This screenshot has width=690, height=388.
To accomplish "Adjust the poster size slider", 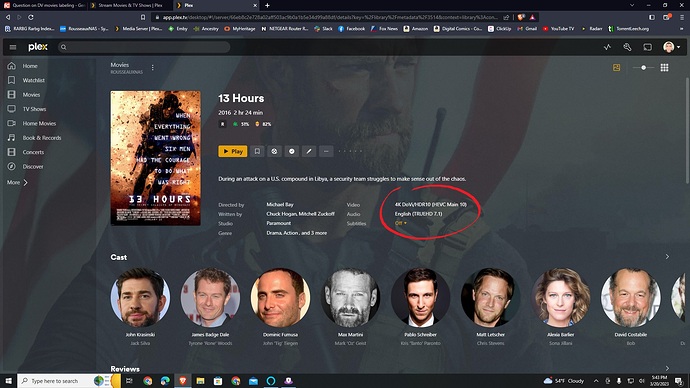I will point(643,68).
